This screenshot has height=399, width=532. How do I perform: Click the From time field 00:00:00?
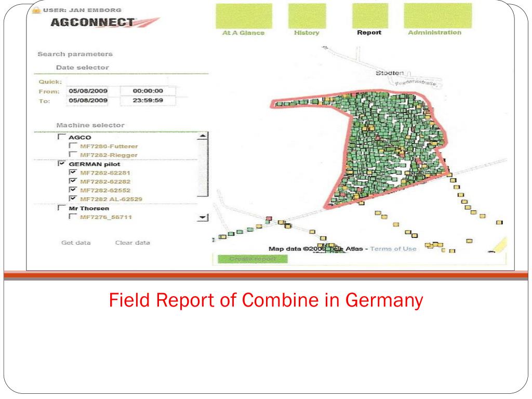pos(148,91)
